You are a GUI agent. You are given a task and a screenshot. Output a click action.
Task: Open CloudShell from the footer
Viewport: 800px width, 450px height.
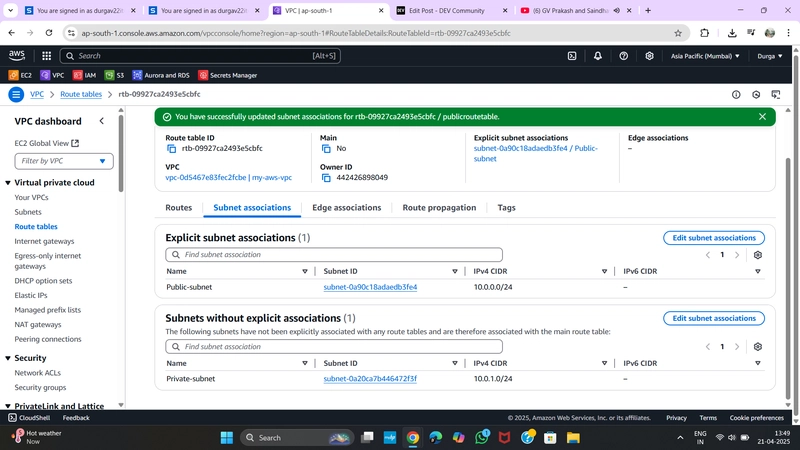pyautogui.click(x=29, y=418)
